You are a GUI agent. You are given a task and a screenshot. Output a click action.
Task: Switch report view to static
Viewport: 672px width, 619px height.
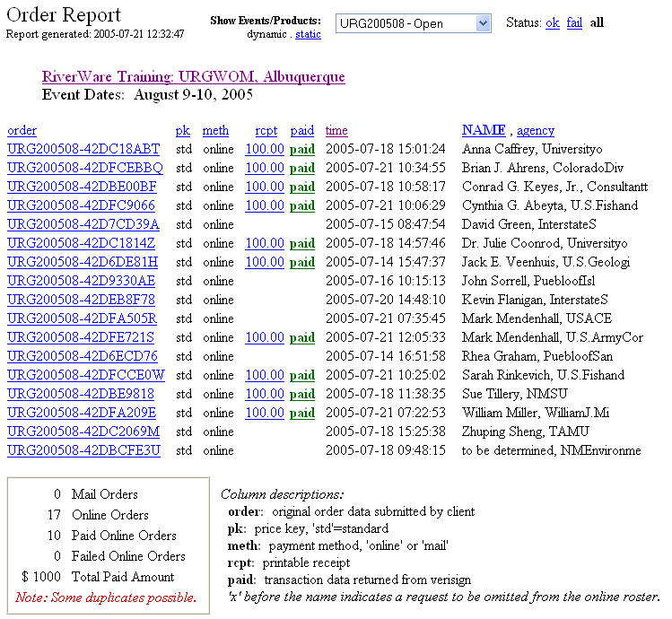tap(308, 34)
